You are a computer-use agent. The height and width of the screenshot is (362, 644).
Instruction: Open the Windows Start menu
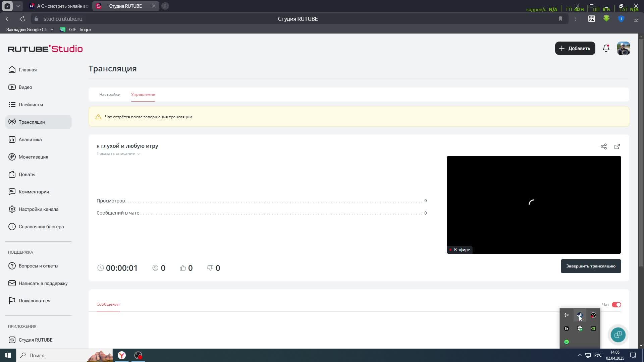coord(8,355)
